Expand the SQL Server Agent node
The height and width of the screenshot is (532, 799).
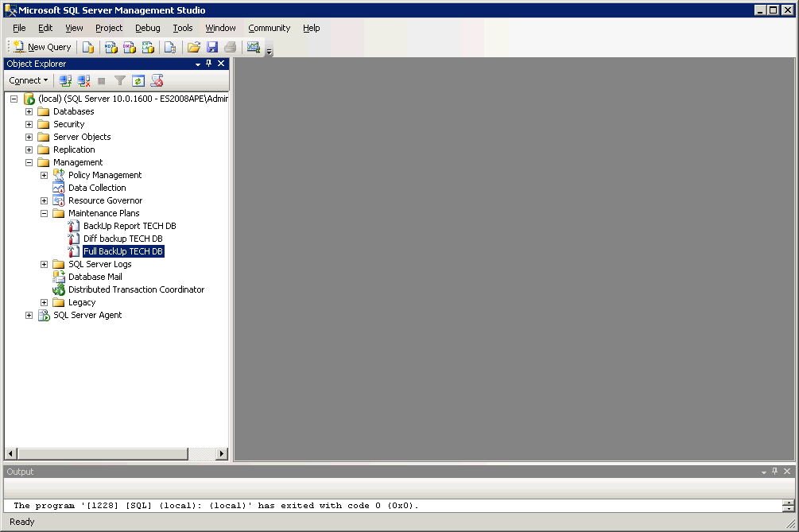(29, 316)
